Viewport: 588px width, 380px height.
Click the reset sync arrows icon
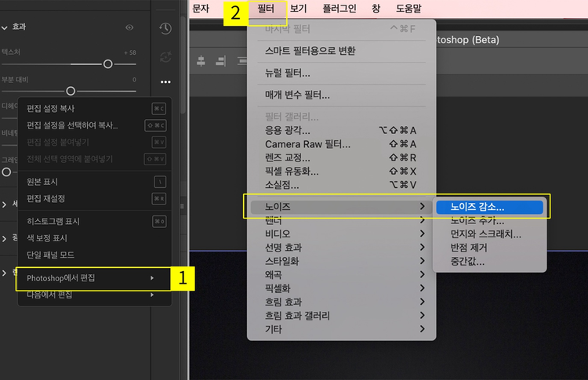tap(165, 57)
